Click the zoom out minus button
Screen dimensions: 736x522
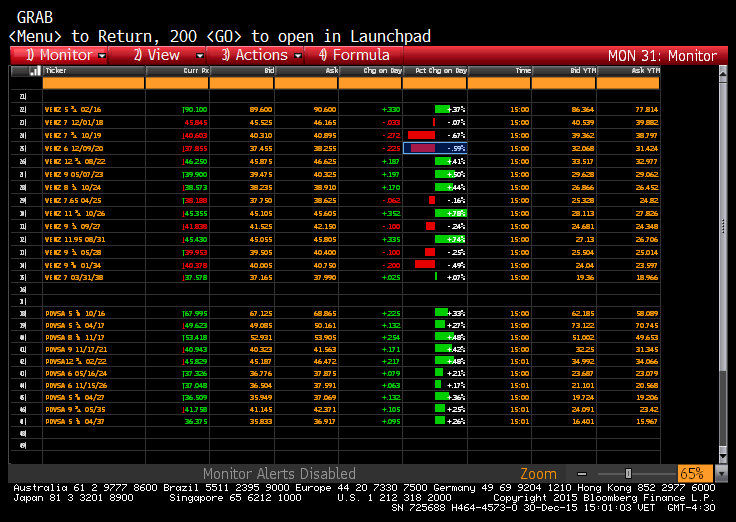pyautogui.click(x=582, y=474)
